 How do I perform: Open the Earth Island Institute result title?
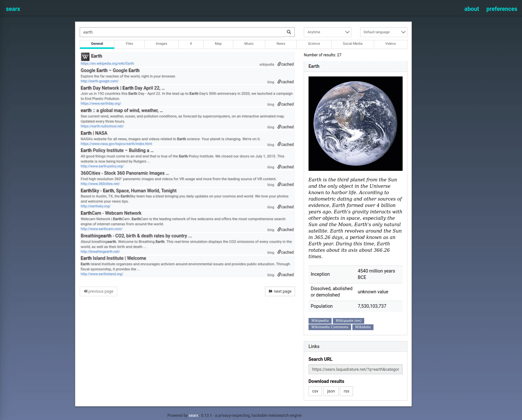(113, 258)
